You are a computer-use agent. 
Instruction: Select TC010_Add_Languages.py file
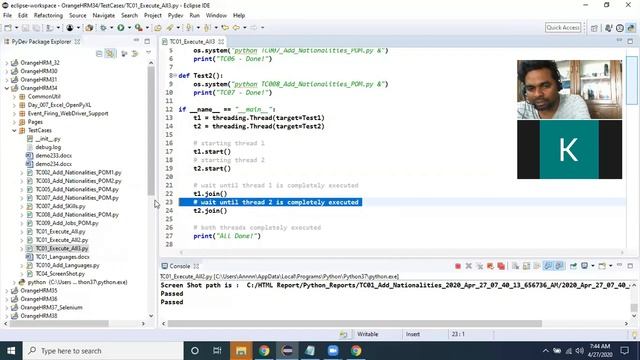point(67,265)
